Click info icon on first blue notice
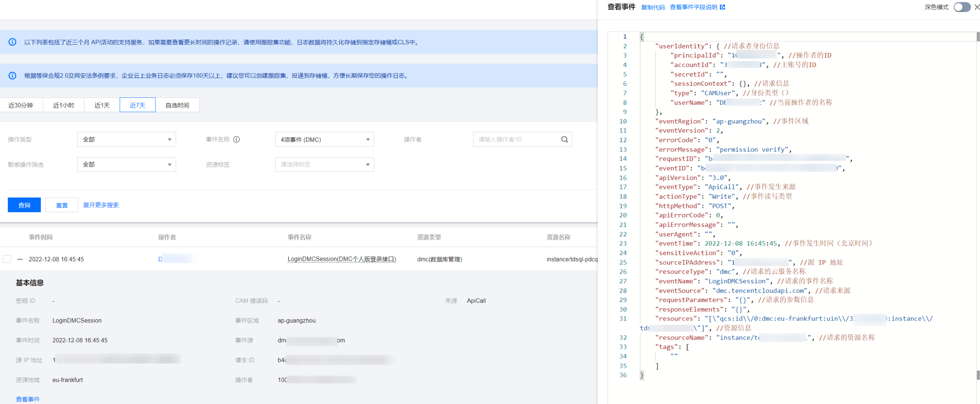Viewport: 980px width, 404px height. point(13,42)
